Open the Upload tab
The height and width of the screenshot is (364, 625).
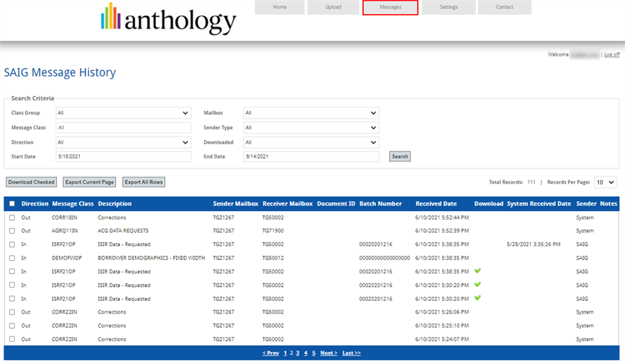334,8
